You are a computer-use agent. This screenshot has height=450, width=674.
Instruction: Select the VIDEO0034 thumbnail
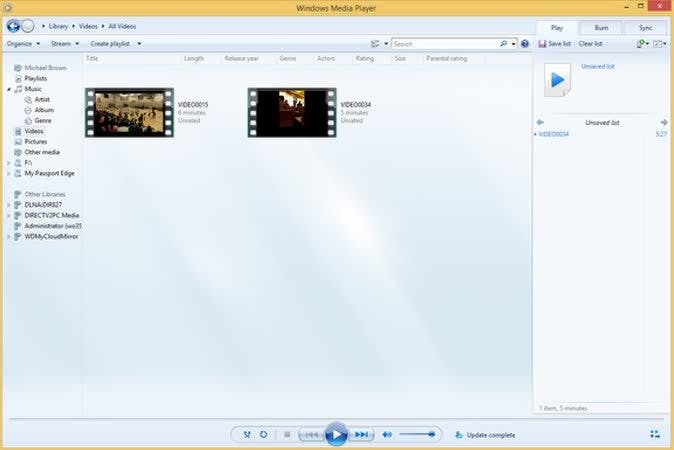[x=292, y=113]
